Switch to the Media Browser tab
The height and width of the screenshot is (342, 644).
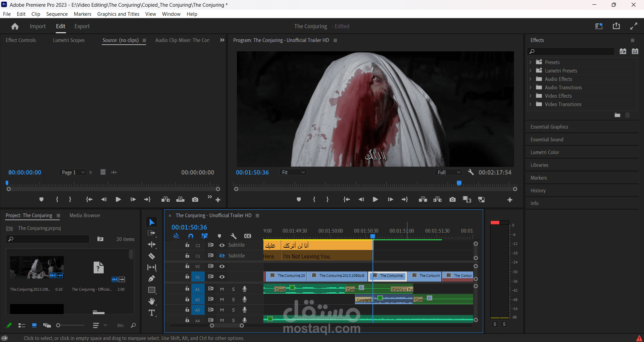(85, 215)
